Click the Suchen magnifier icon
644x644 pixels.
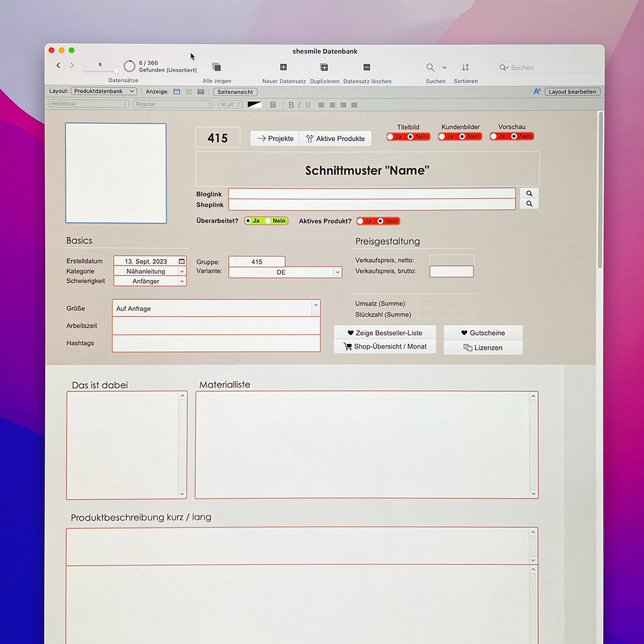[430, 68]
